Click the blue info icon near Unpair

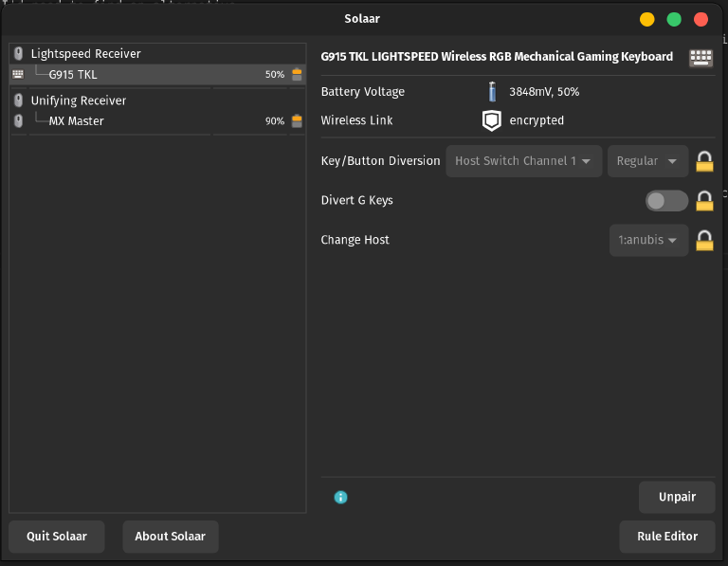tap(341, 498)
